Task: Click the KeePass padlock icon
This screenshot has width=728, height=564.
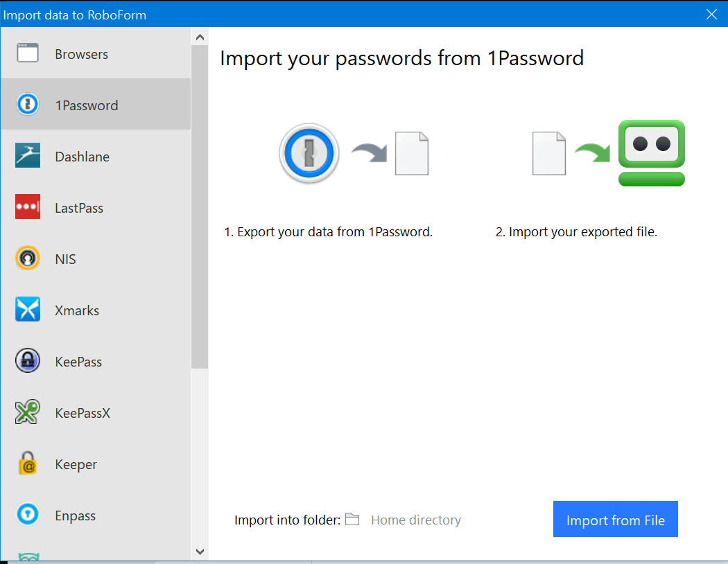Action: pyautogui.click(x=28, y=360)
